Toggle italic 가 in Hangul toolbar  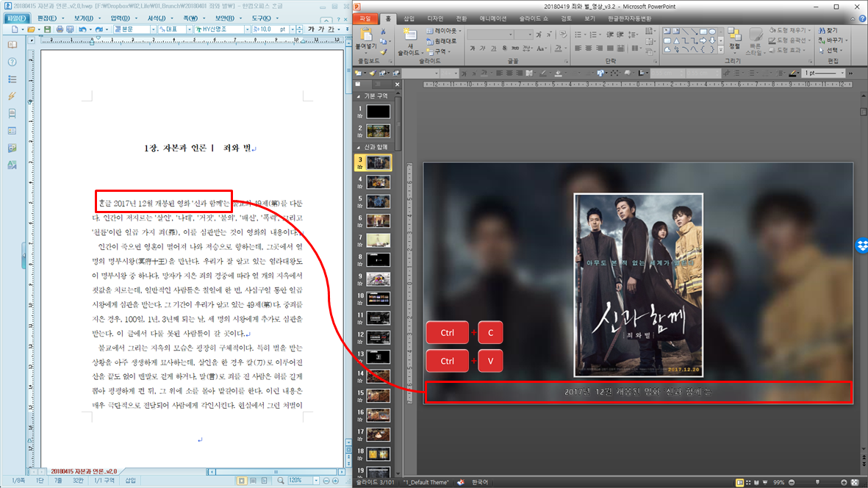click(321, 29)
